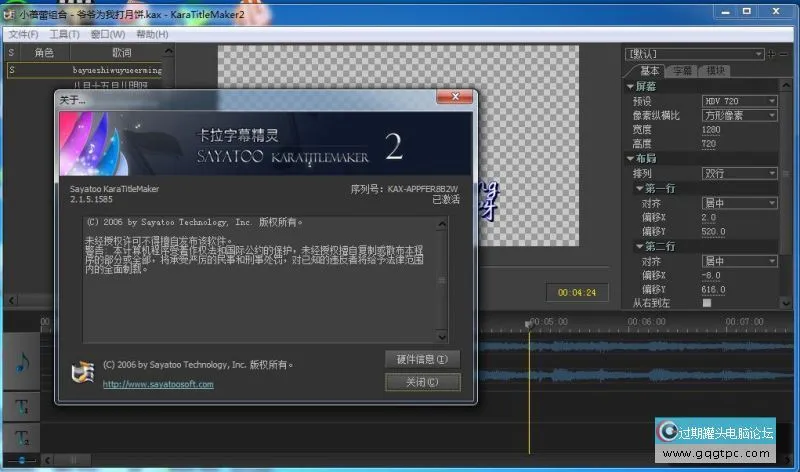800x472 pixels.
Task: Click the license text scroll up arrow
Action: (442, 224)
